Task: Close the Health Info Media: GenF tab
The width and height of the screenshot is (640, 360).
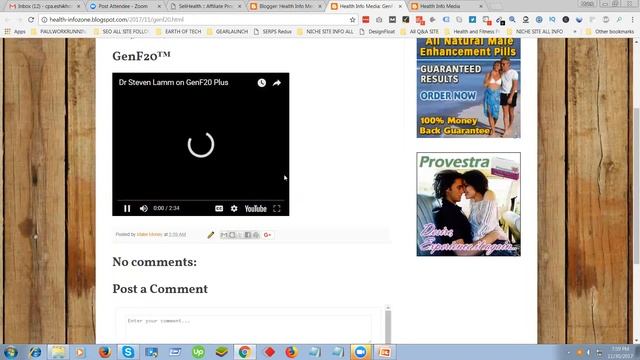Action: (400, 7)
